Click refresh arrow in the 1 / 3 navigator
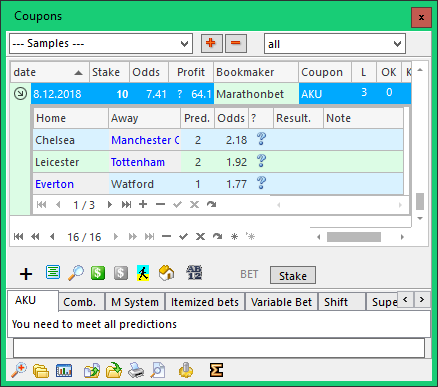The image size is (438, 387). pos(212,204)
